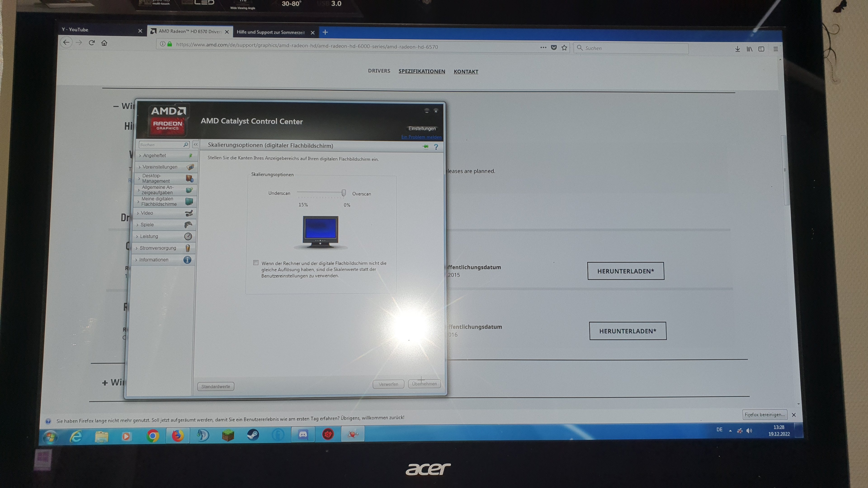Image resolution: width=868 pixels, height=488 pixels.
Task: Expand the Spiele category
Action: pyautogui.click(x=147, y=225)
